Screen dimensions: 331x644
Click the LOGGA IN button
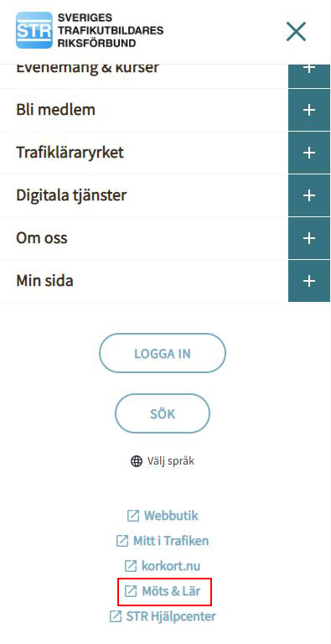click(x=163, y=353)
